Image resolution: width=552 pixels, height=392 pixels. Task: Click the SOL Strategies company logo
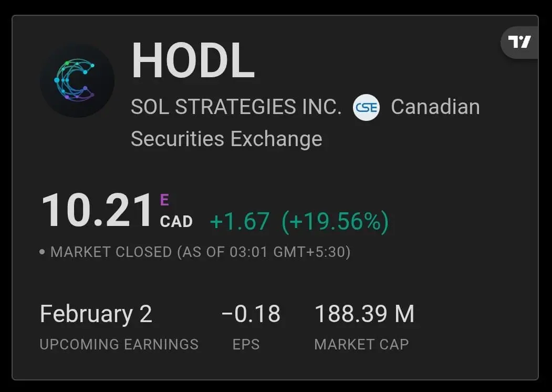click(x=77, y=80)
